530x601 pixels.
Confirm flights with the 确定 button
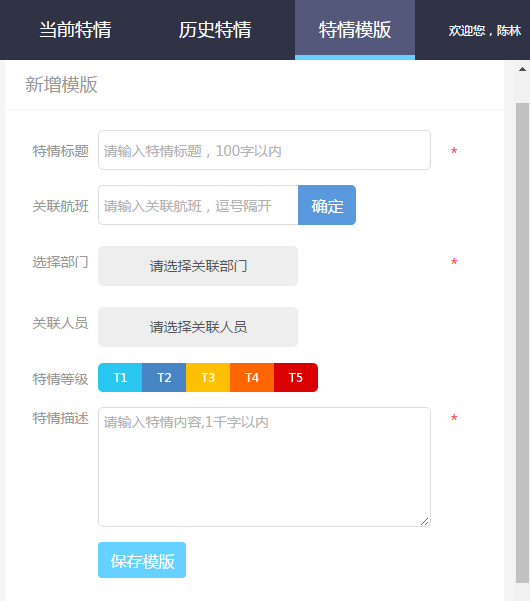pyautogui.click(x=327, y=205)
